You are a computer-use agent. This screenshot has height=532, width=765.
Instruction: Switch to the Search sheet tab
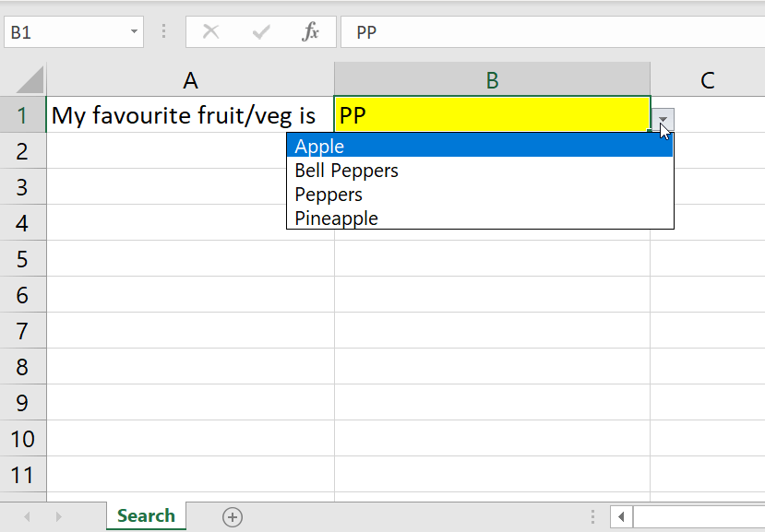coord(146,516)
